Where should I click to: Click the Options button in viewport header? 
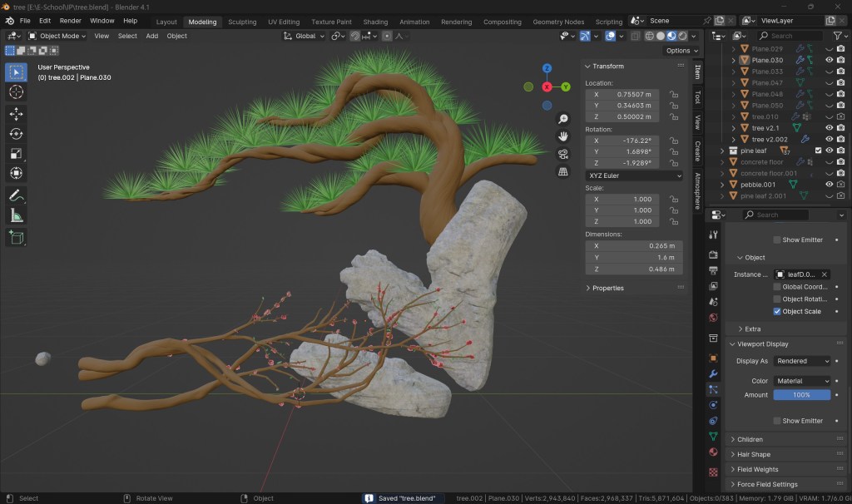(678, 51)
